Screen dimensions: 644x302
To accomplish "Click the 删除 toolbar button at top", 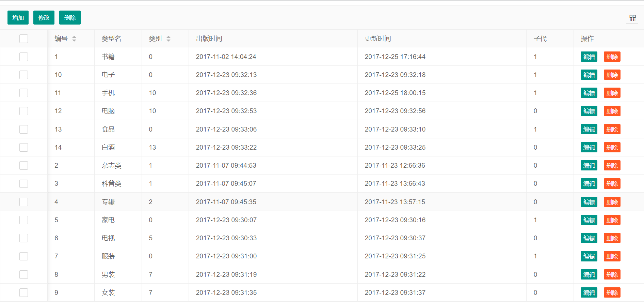I will click(x=70, y=18).
